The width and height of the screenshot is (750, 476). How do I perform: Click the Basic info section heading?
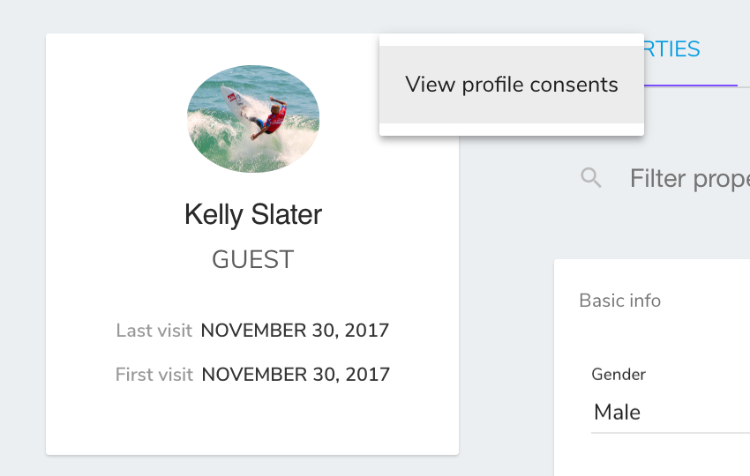coord(620,301)
